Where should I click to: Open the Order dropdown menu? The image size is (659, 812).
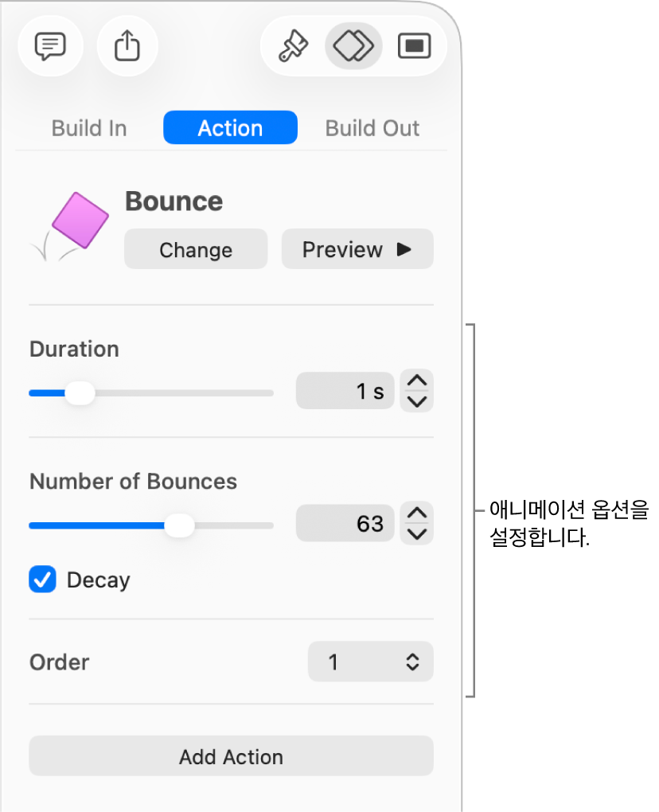coord(371,662)
